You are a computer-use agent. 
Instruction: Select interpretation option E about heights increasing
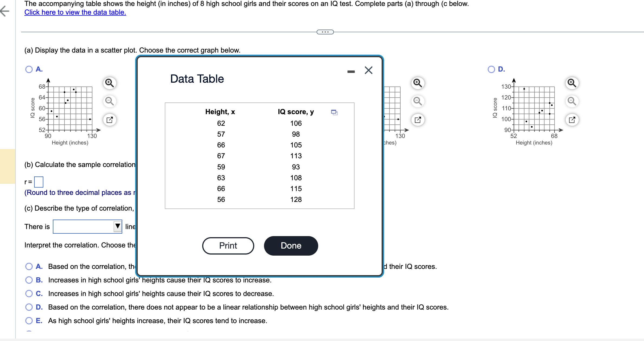(29, 321)
